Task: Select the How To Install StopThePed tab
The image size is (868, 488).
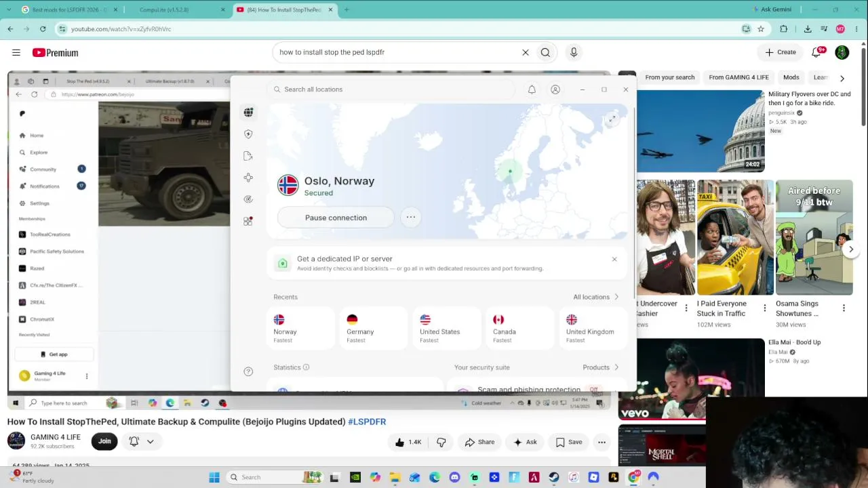Action: 284,9
